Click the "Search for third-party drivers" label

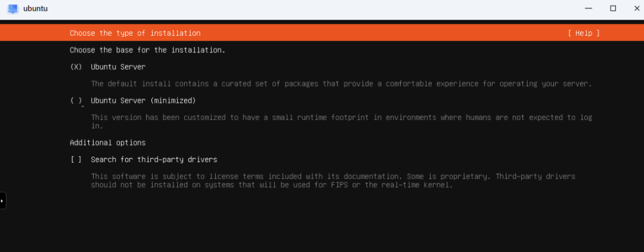[x=154, y=160]
